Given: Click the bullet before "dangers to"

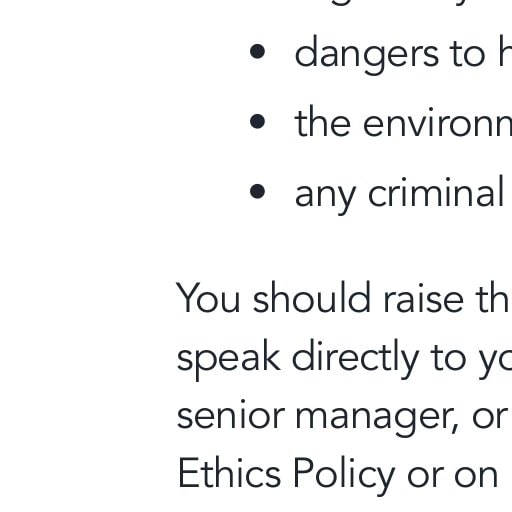Looking at the screenshot, I should pyautogui.click(x=257, y=52).
